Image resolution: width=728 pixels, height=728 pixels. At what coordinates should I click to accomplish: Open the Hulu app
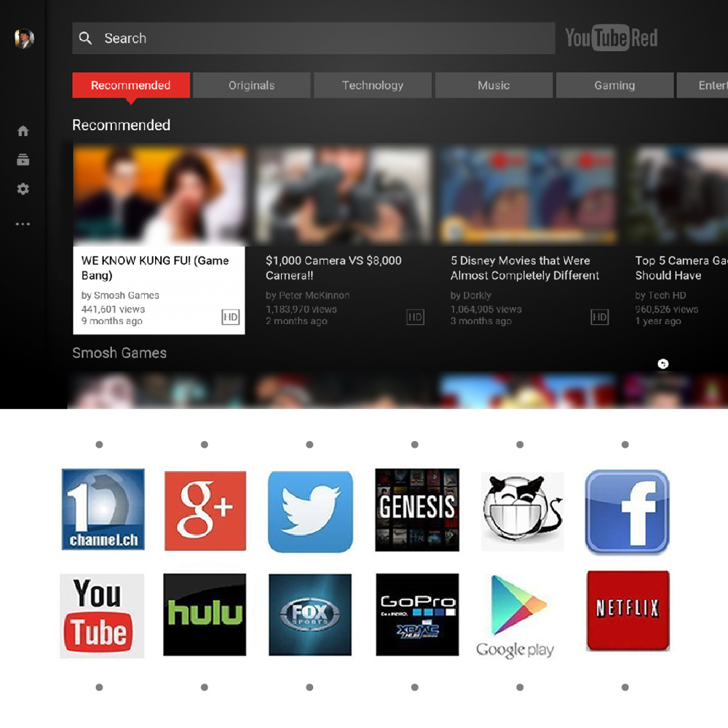click(205, 615)
